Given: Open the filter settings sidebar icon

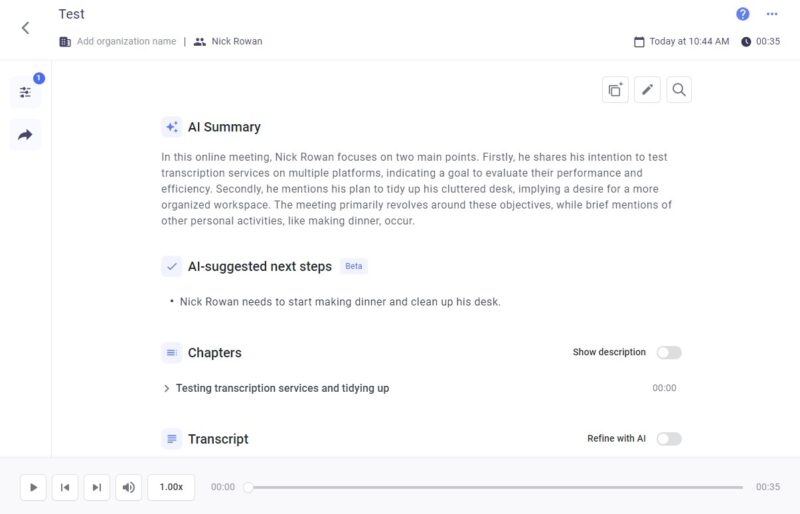Looking at the screenshot, I should pos(25,92).
